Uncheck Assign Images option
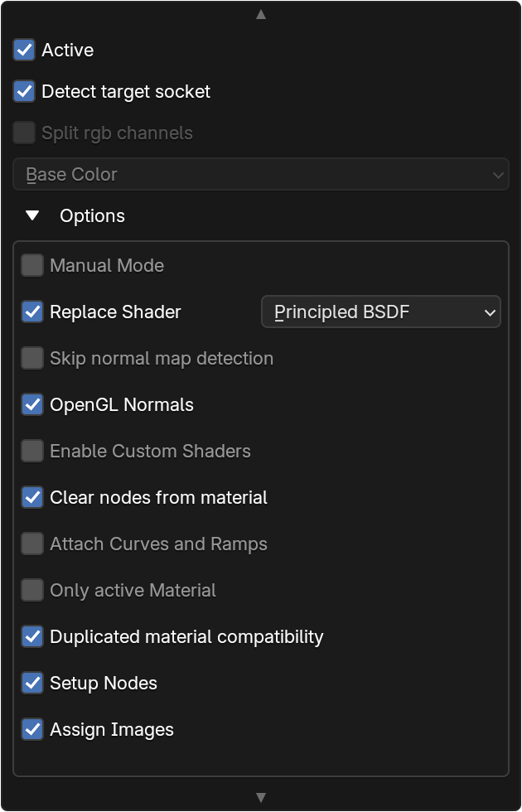This screenshot has width=522, height=812. 32,729
